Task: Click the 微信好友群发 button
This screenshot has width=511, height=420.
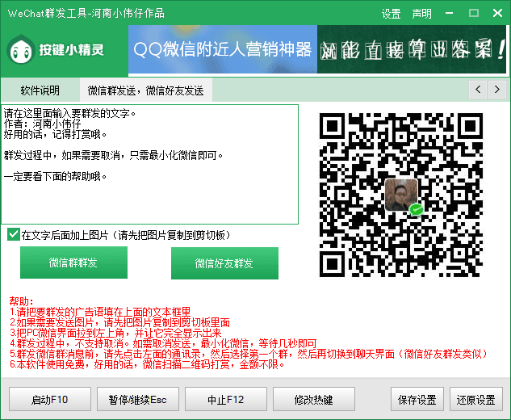Action: point(224,263)
